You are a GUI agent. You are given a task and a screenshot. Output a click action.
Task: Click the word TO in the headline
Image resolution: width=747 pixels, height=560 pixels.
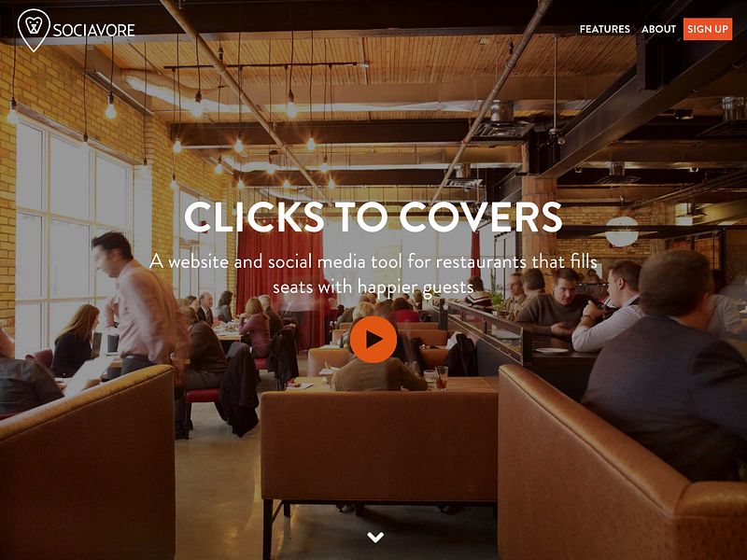(x=362, y=217)
